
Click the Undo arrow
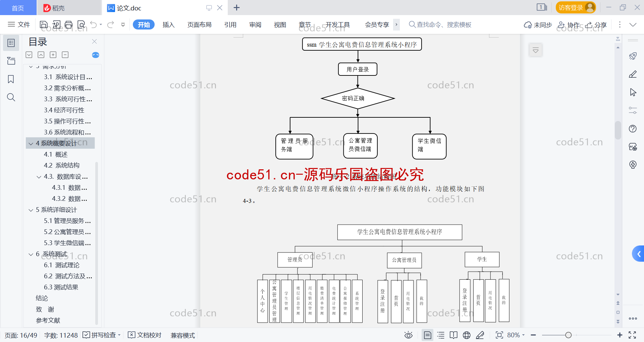coord(94,24)
